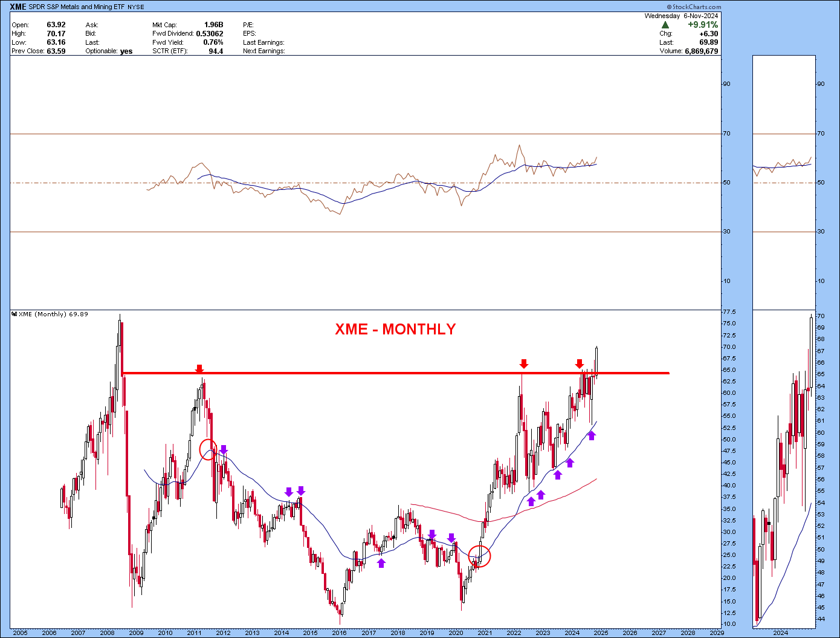The width and height of the screenshot is (840, 638).
Task: Click the red circle around the 2020-2021 crossover
Action: (x=480, y=556)
